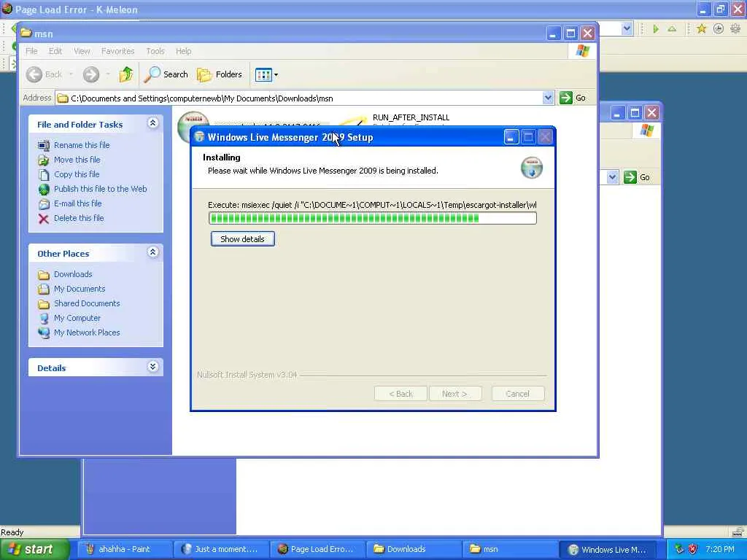Click the disabled Next button in Setup
This screenshot has height=560, width=747.
pos(455,394)
